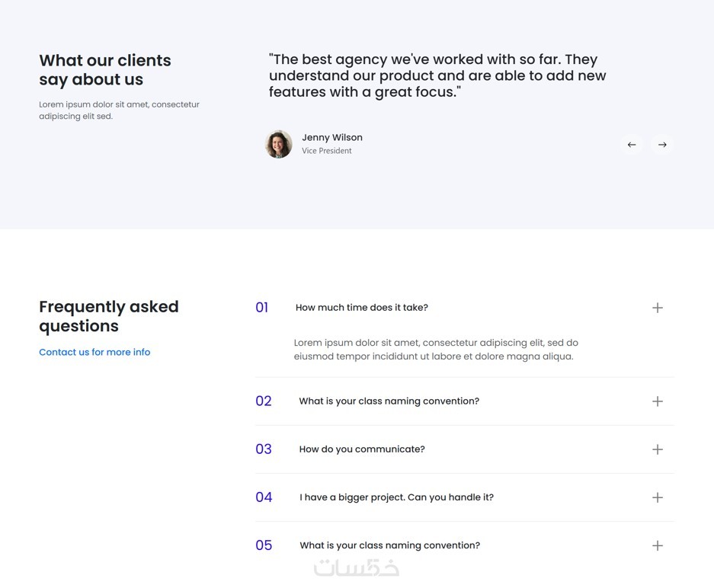Click the 'Frequently asked questions' heading

pyautogui.click(x=109, y=316)
